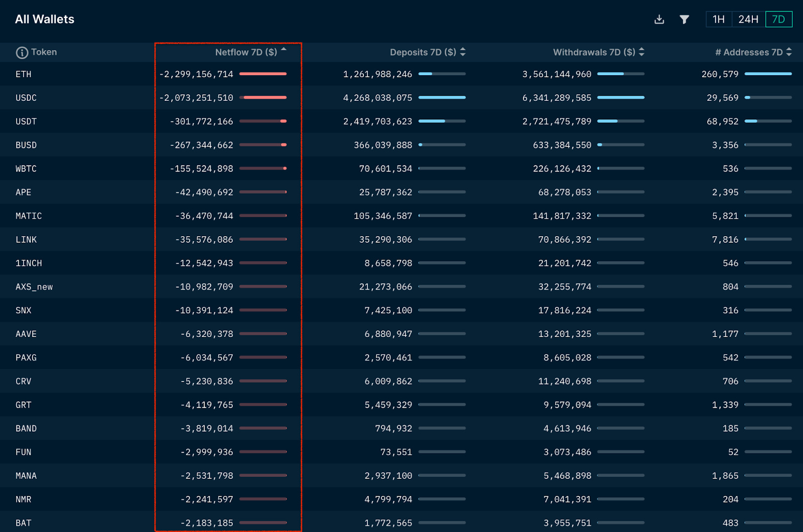Select the AXS_new token name
The height and width of the screenshot is (532, 803).
tap(34, 287)
